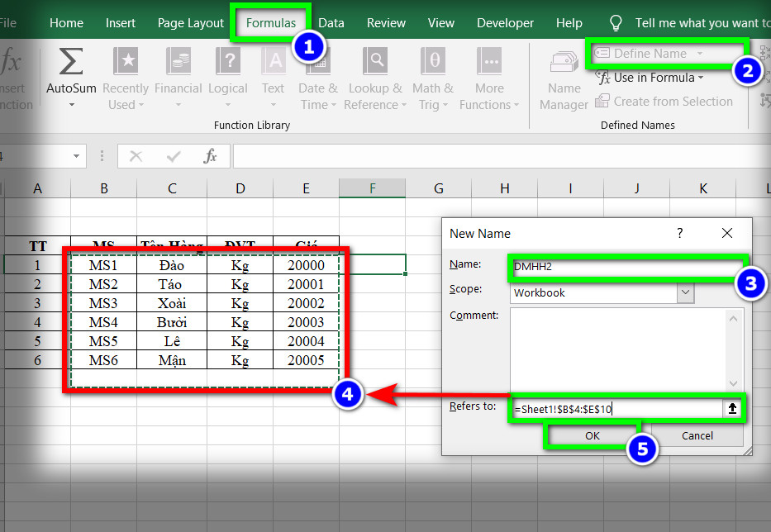Viewport: 771px width, 532px height.
Task: Switch to the View tab
Action: pyautogui.click(x=440, y=22)
